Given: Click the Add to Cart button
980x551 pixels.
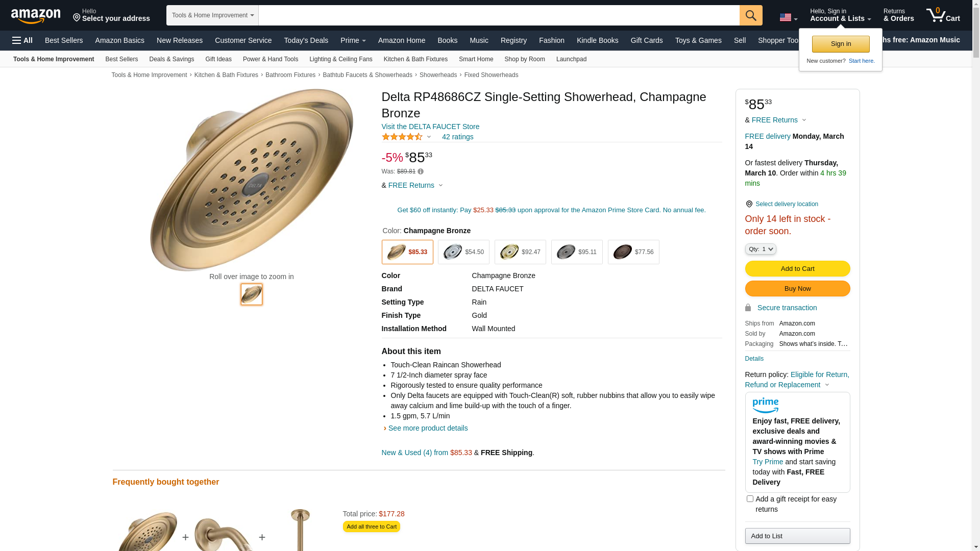Looking at the screenshot, I should [797, 269].
